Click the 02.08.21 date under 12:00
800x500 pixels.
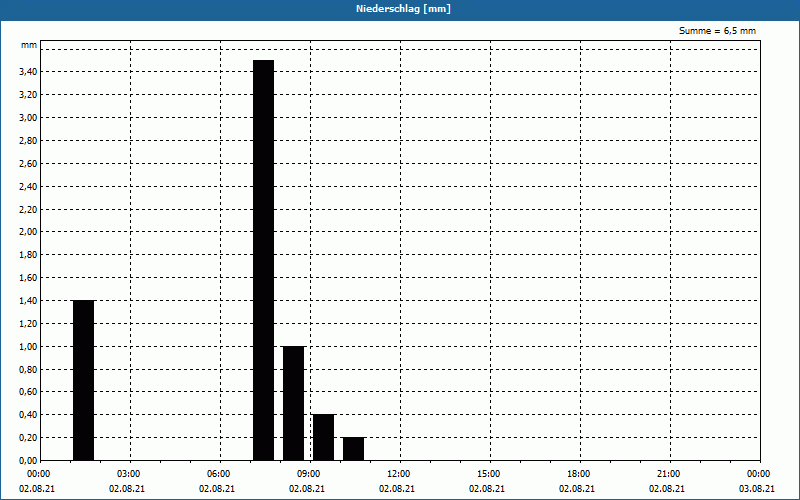click(x=396, y=489)
